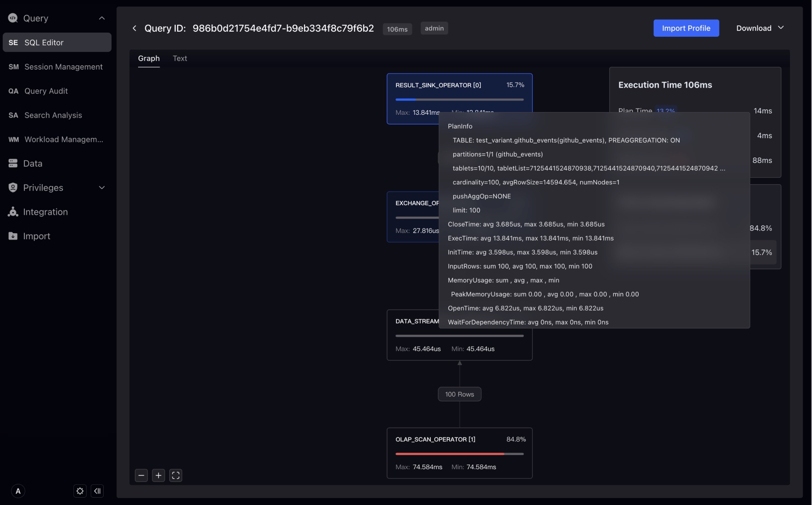The width and height of the screenshot is (812, 505).
Task: Collapse the Query menu group
Action: coord(102,18)
